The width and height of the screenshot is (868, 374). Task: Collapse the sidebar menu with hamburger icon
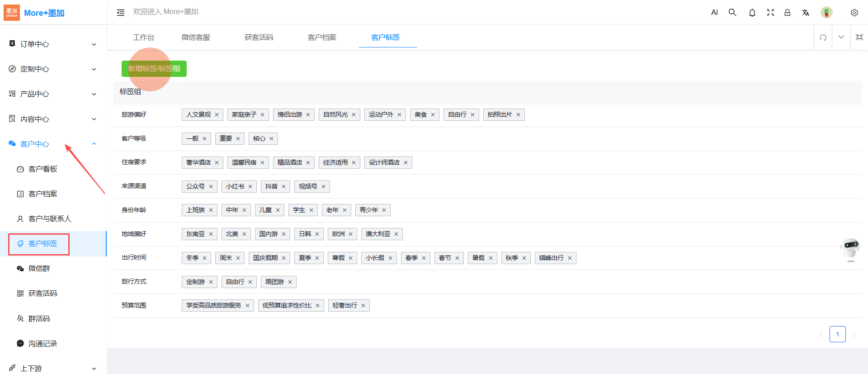(121, 13)
